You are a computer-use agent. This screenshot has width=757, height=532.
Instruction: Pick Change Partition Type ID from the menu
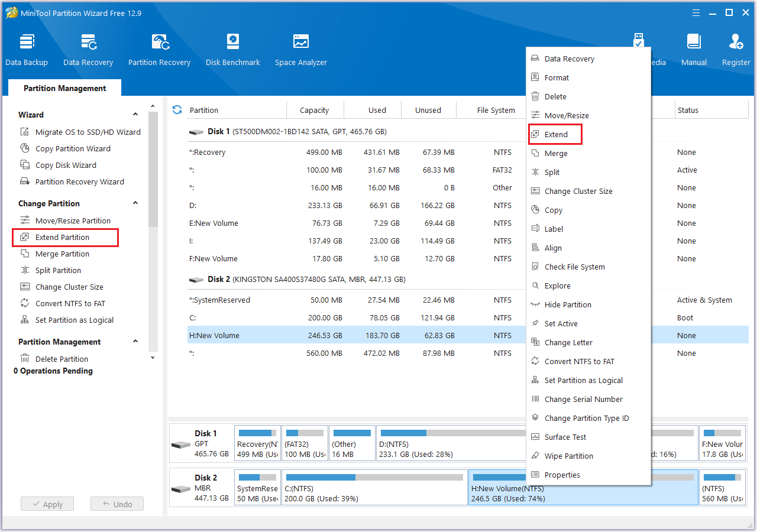point(588,418)
